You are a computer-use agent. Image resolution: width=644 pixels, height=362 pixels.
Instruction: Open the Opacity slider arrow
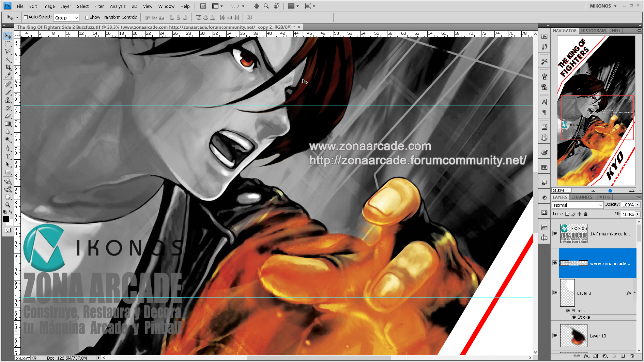pyautogui.click(x=638, y=205)
